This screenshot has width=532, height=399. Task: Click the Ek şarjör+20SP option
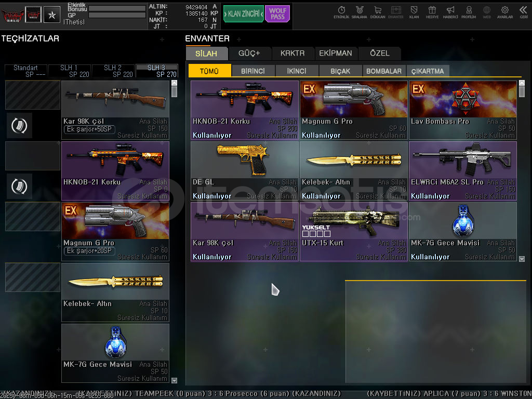(89, 251)
